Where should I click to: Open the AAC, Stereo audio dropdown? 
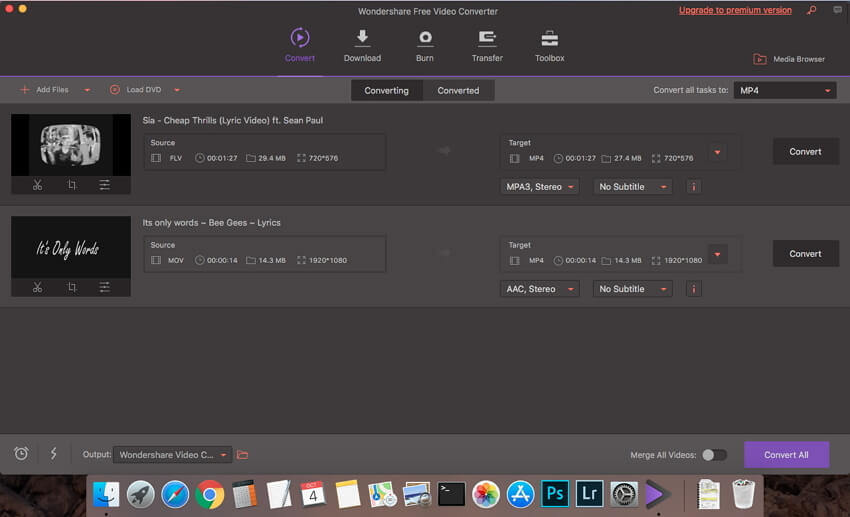click(539, 289)
